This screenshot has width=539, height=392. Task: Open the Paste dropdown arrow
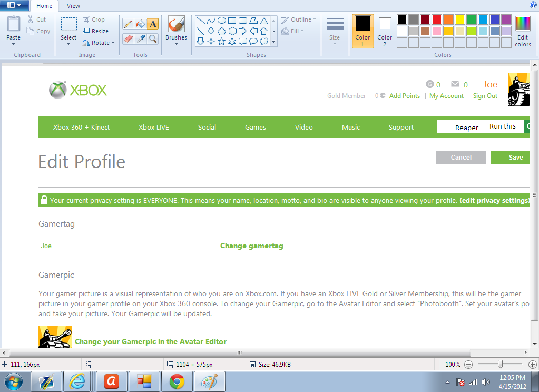point(13,44)
